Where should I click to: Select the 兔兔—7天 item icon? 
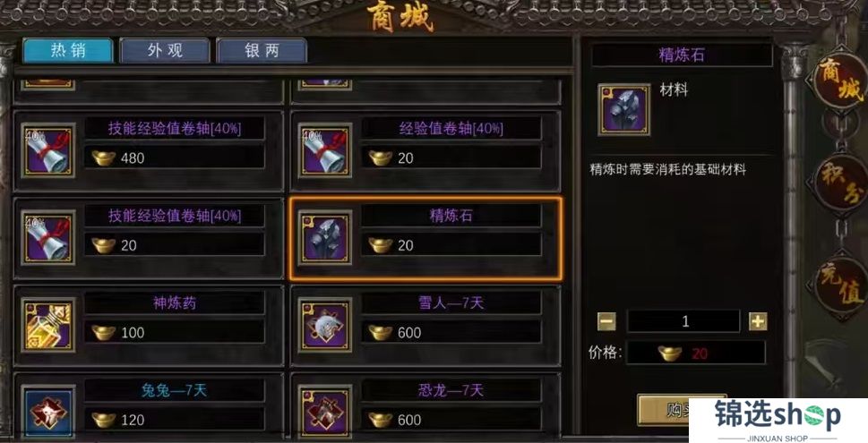(x=48, y=412)
